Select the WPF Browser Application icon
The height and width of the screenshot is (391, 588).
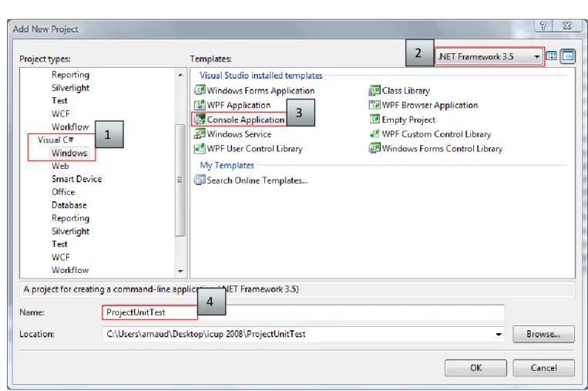click(375, 105)
